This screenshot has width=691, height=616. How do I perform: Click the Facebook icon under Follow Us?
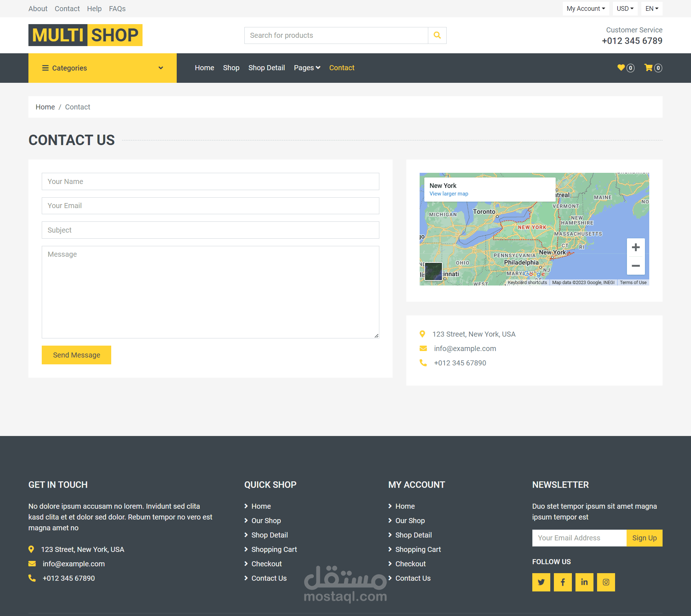point(563,582)
